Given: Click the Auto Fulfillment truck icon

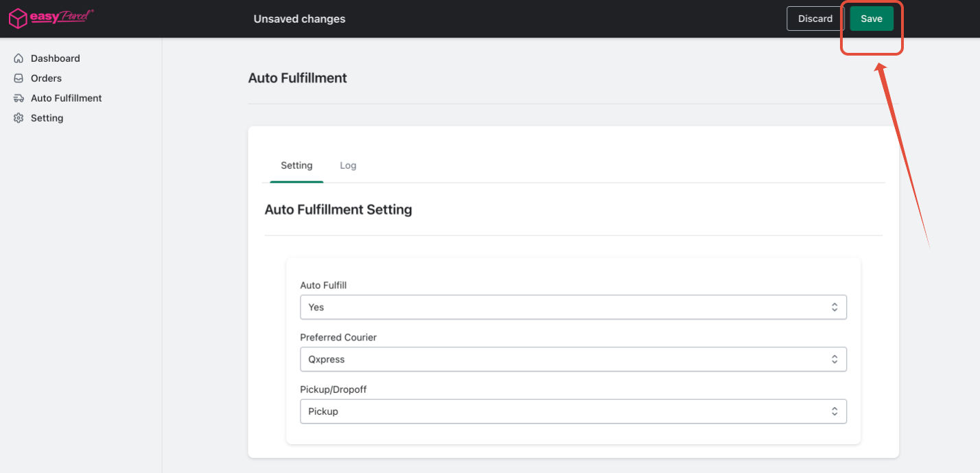Looking at the screenshot, I should [19, 98].
